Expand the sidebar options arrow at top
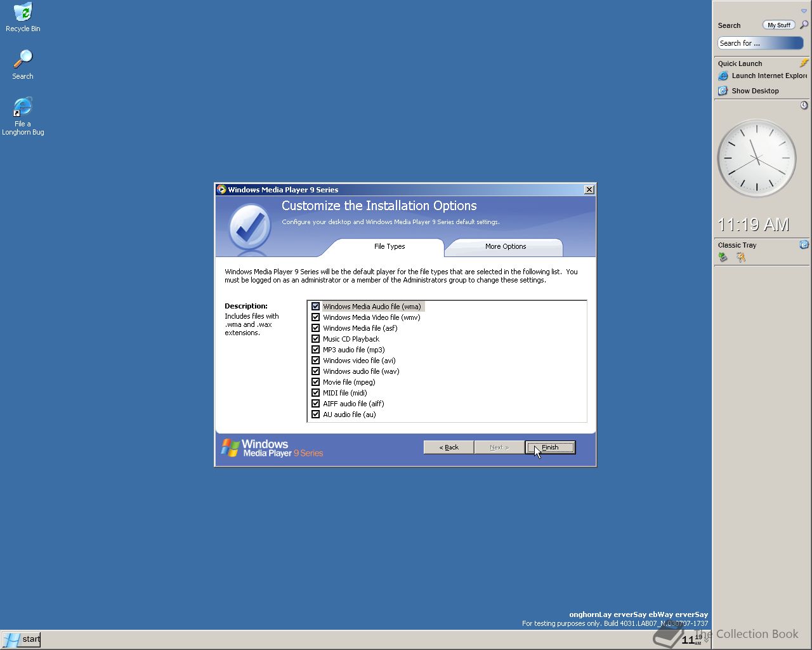This screenshot has width=812, height=650. pyautogui.click(x=804, y=11)
